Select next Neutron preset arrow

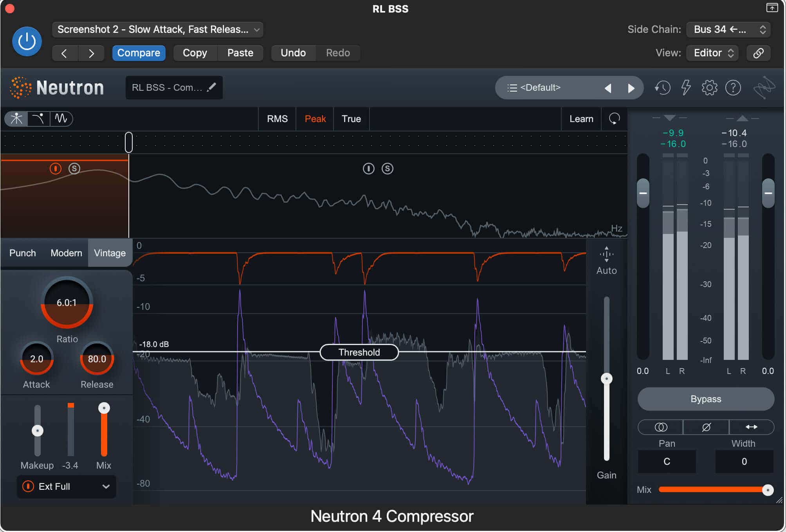click(x=631, y=88)
